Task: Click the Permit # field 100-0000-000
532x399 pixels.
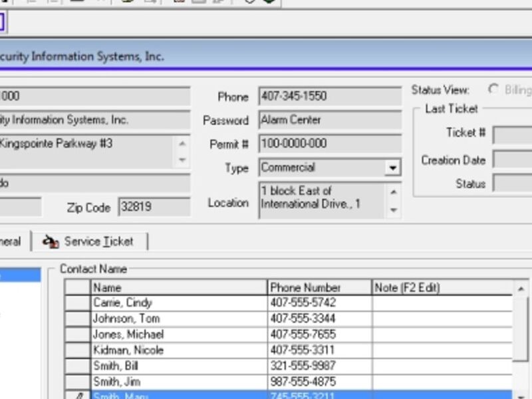Action: pos(330,144)
